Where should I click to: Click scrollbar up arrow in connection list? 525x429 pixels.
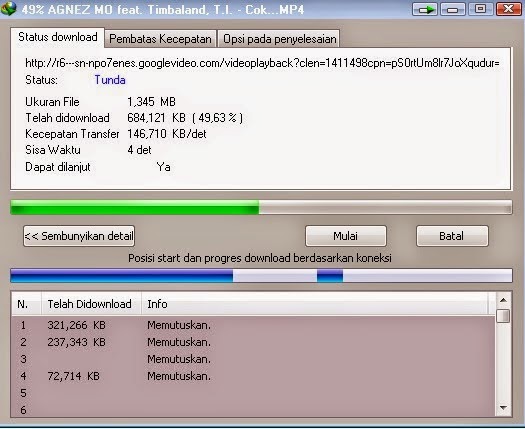tap(503, 300)
